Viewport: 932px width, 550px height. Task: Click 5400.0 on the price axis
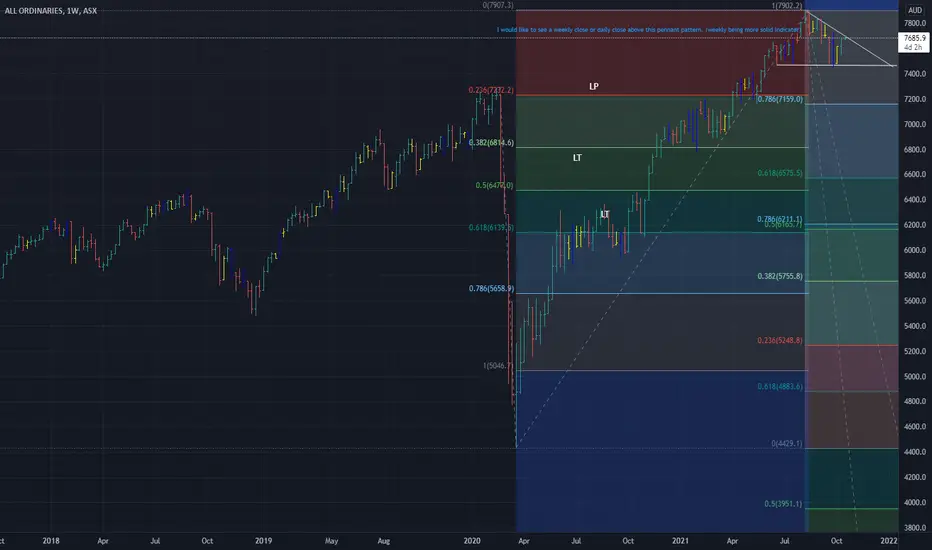tap(915, 326)
